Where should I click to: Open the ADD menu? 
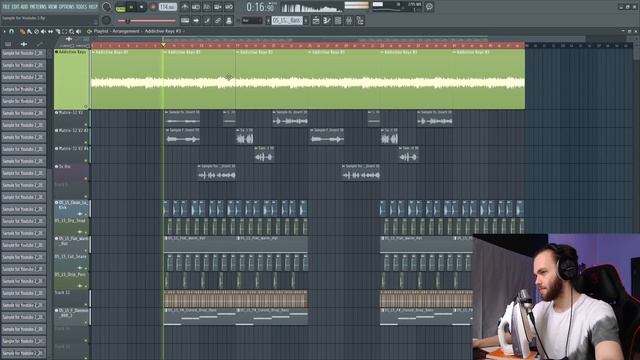[24, 7]
